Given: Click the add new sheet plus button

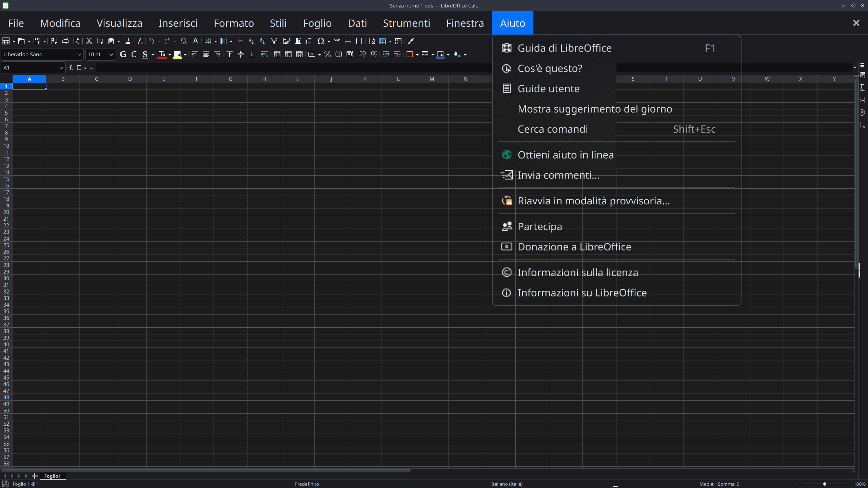Looking at the screenshot, I should (x=35, y=476).
